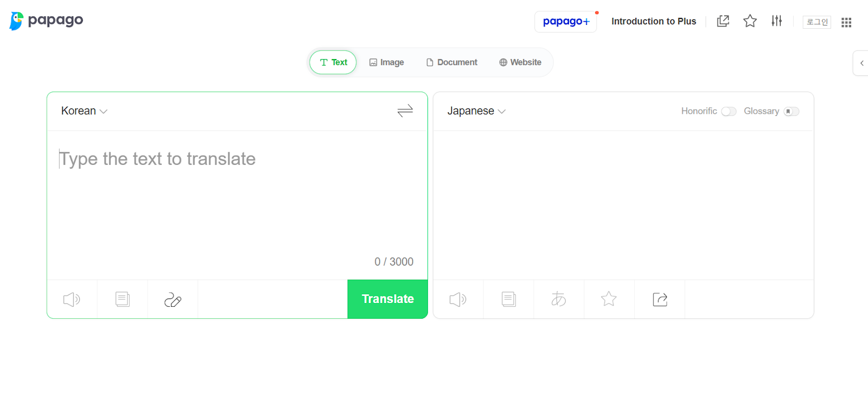Play the Japanese translation audio
This screenshot has height=419, width=868.
pyautogui.click(x=457, y=299)
